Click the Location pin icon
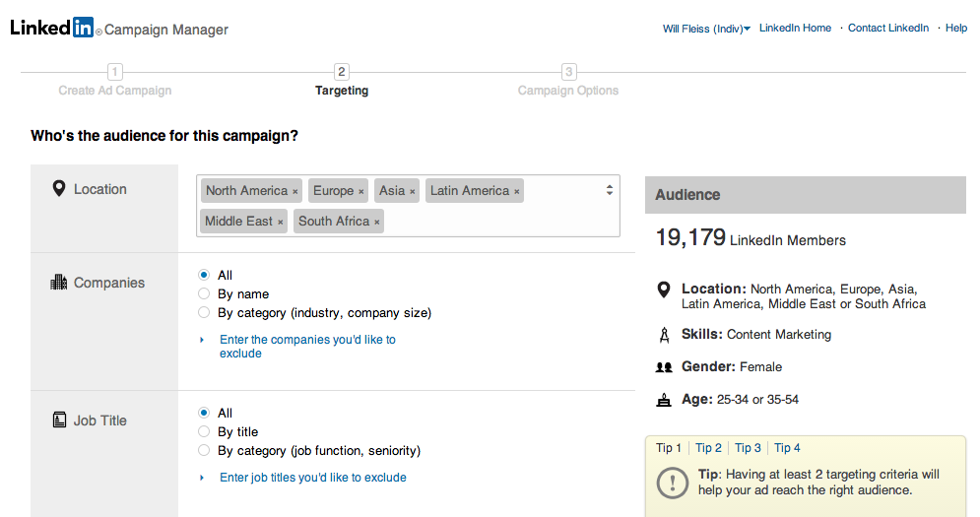 [58, 189]
